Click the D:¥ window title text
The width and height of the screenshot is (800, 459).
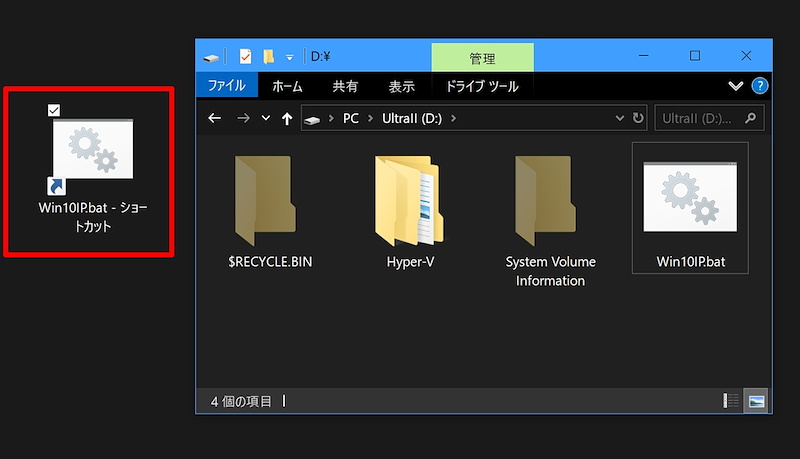pyautogui.click(x=320, y=56)
